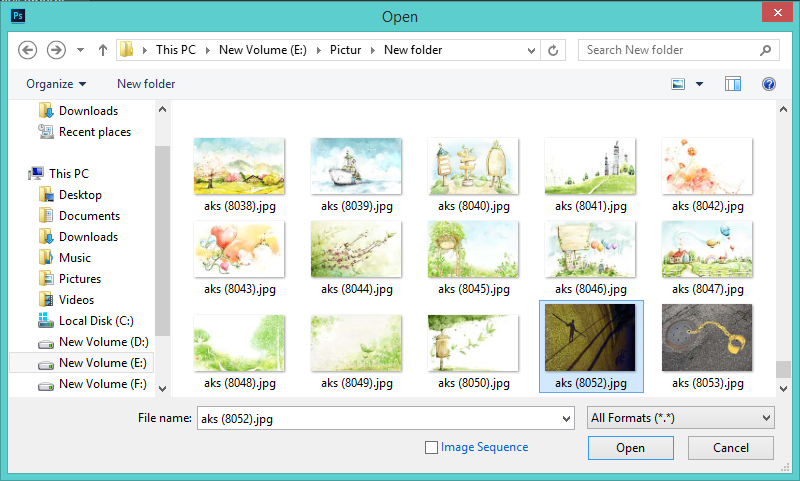This screenshot has width=800, height=481.
Task: Open the view options dropdown arrow
Action: pyautogui.click(x=699, y=84)
